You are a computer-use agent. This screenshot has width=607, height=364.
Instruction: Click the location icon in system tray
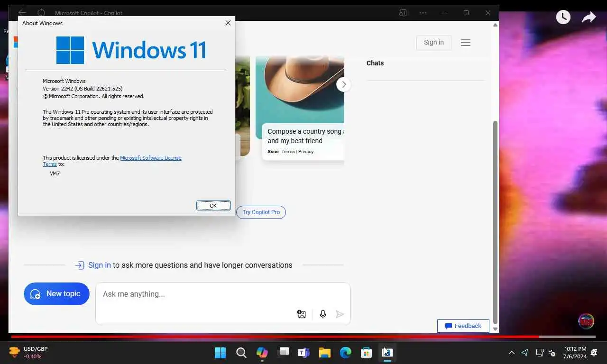pos(524,353)
